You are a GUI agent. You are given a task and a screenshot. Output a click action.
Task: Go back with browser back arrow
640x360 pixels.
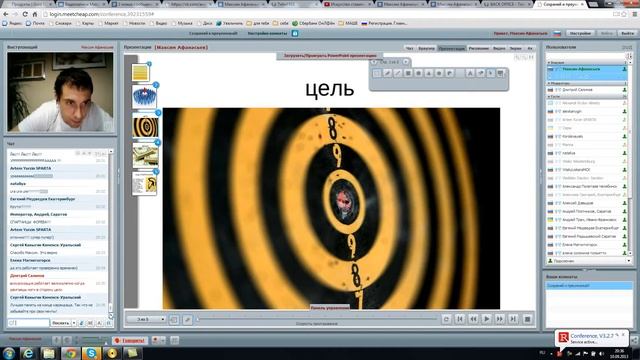tap(6, 14)
